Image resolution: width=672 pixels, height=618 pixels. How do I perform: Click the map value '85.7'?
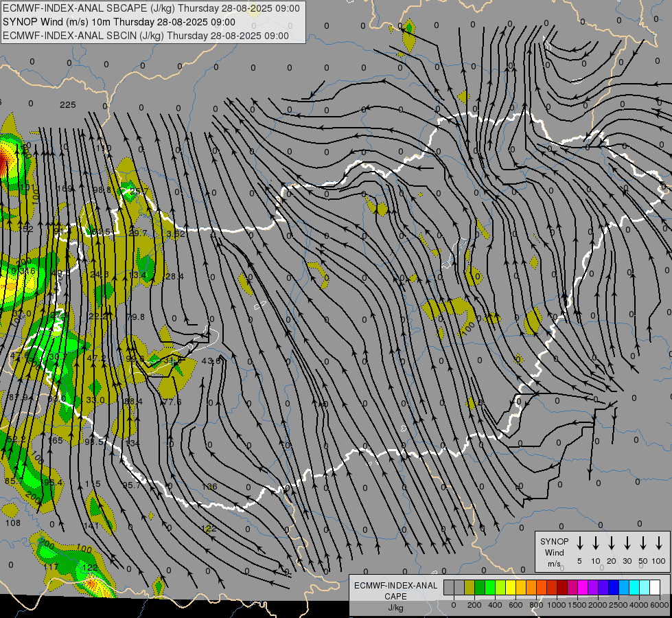pos(14,481)
